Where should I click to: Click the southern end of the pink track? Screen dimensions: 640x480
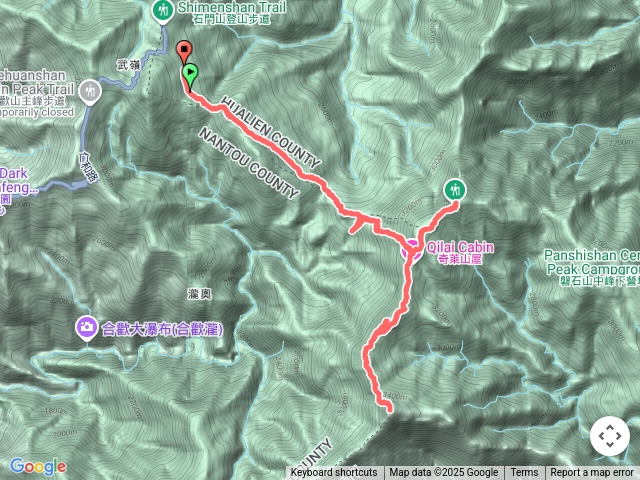tap(389, 408)
